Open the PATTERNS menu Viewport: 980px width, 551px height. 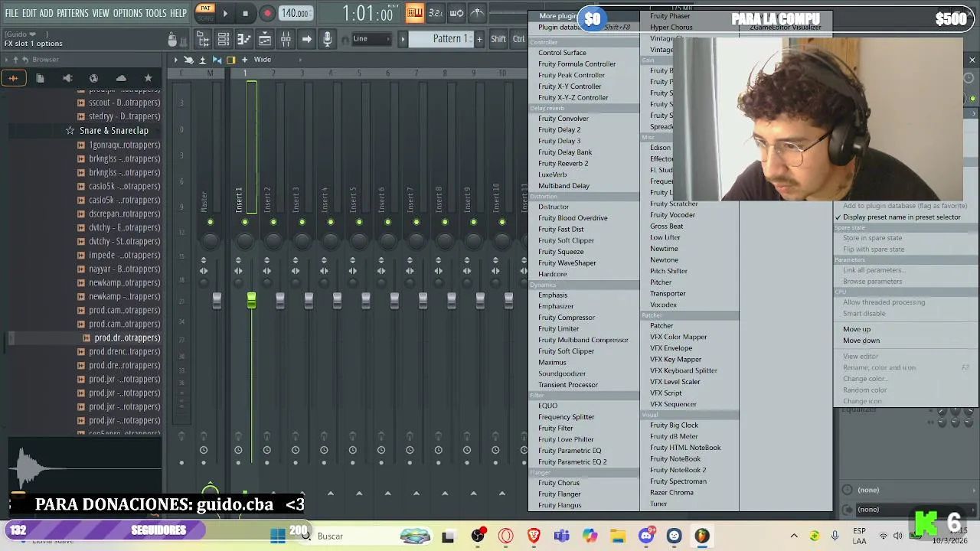(x=73, y=14)
